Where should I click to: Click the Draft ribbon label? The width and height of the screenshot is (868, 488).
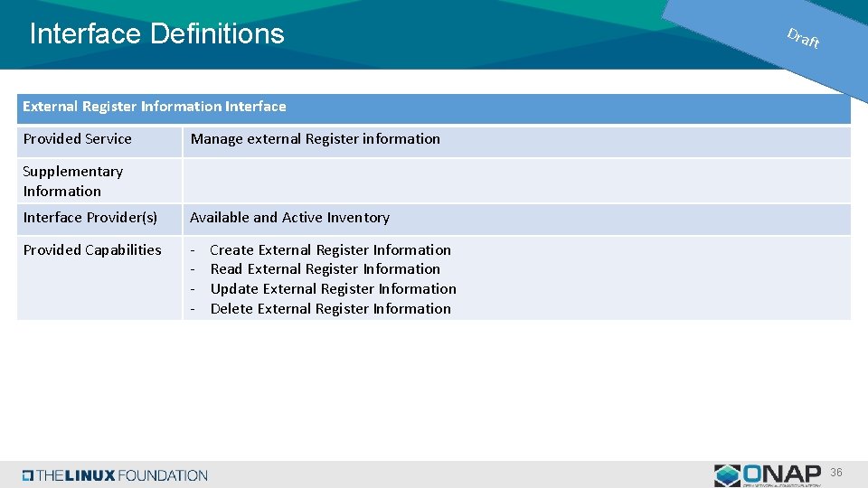[x=803, y=38]
